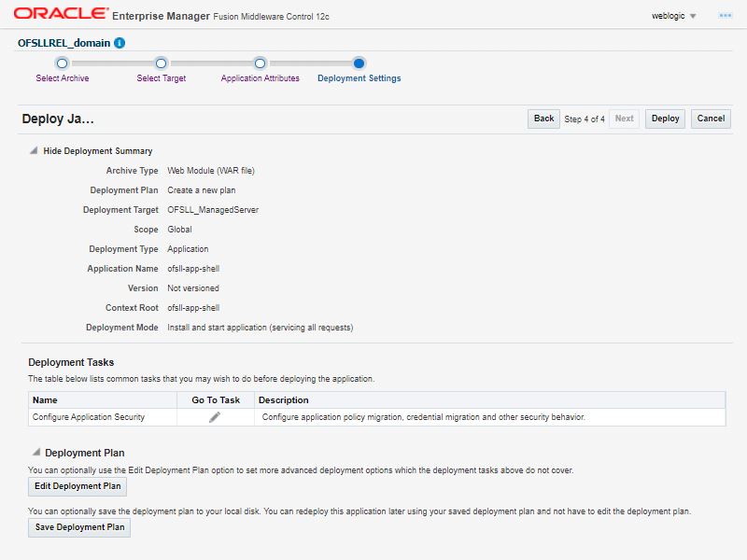The image size is (747, 560).
Task: Click the Deployment Tasks heading
Action: coord(71,362)
